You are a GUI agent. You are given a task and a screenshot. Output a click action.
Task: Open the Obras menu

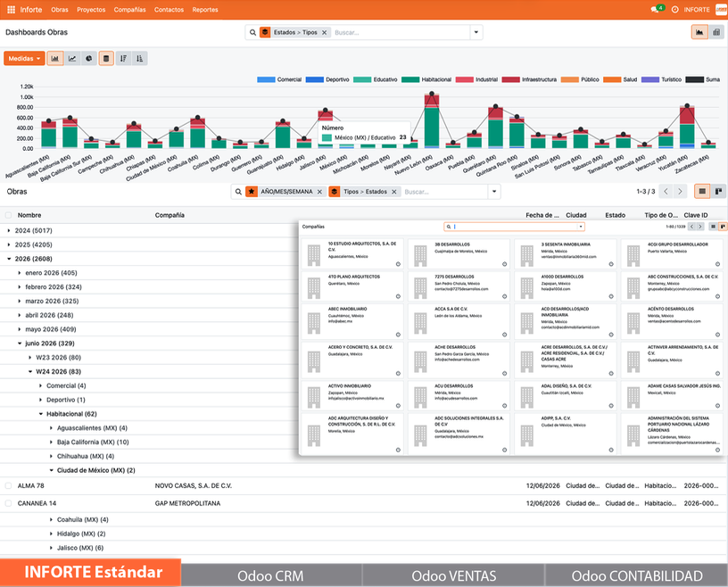click(x=60, y=9)
